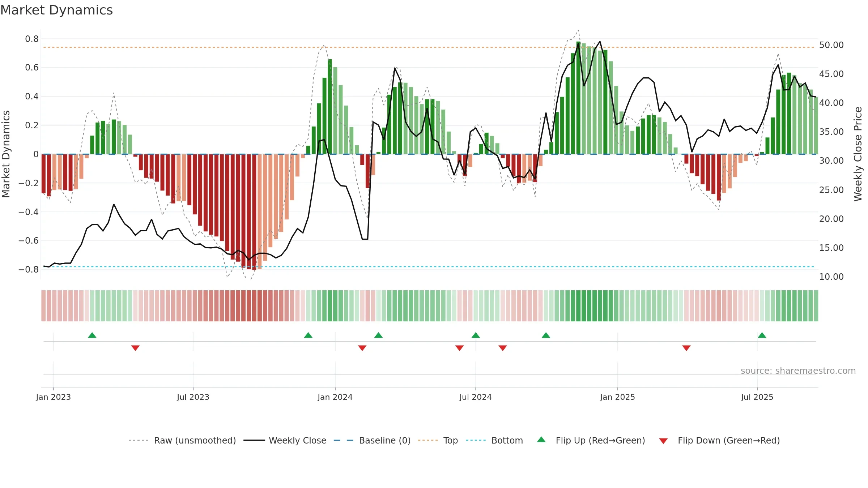868x488 pixels.
Task: Click the −0.4 left axis tick label
Action: coord(29,211)
